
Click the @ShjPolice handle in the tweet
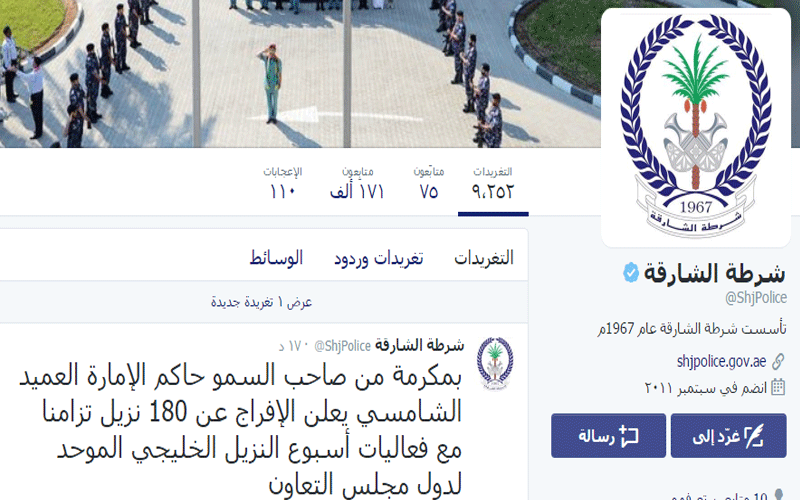[342, 346]
